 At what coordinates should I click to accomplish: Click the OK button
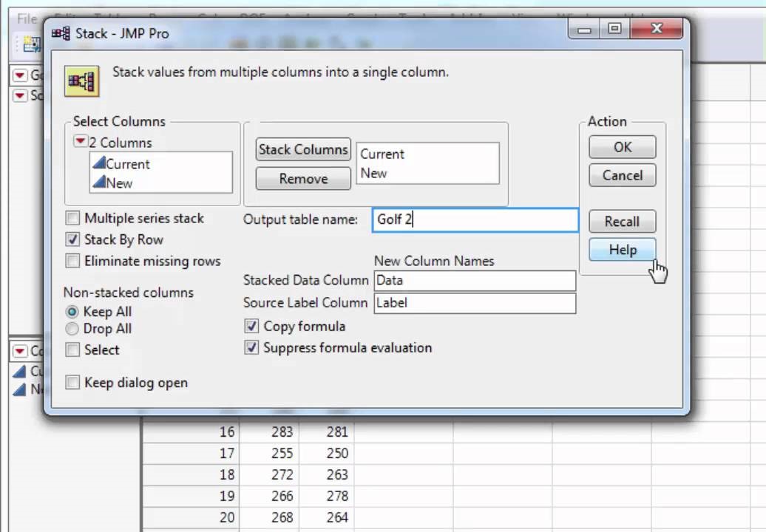coord(623,147)
